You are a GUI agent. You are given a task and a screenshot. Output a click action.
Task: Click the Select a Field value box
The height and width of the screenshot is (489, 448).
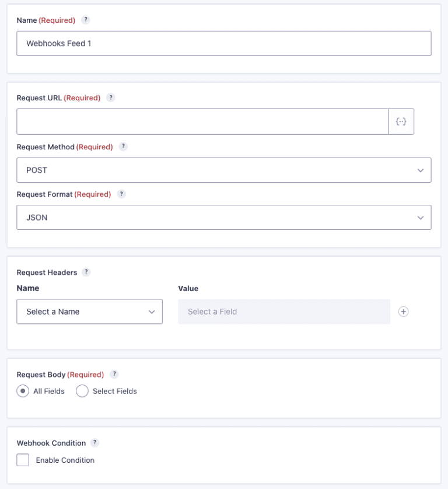[284, 312]
